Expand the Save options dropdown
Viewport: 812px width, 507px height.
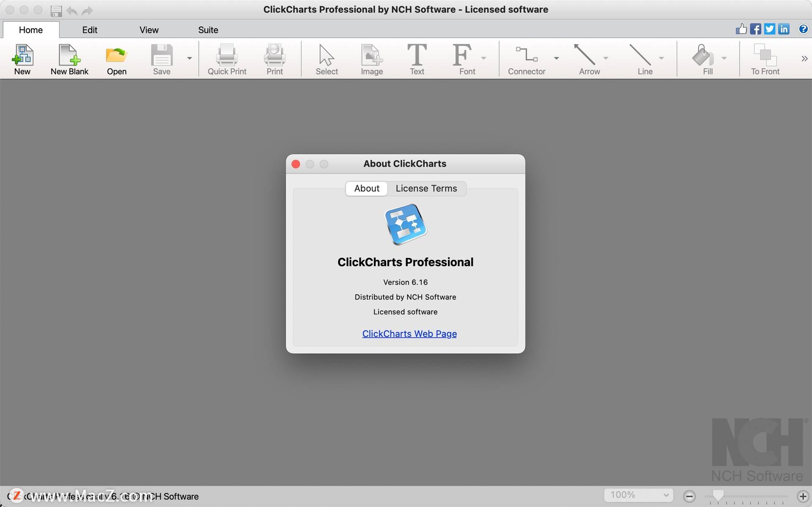[x=189, y=58]
